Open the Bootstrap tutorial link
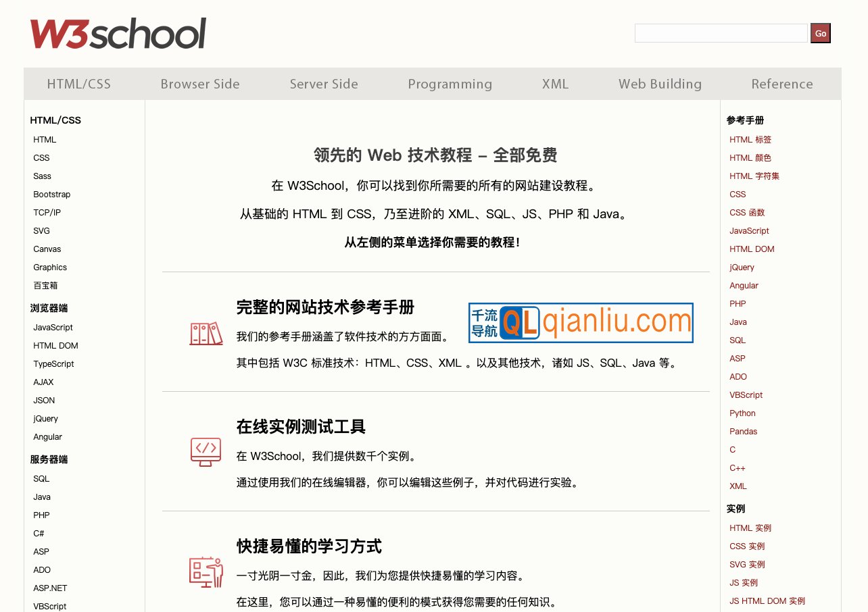 coord(51,194)
